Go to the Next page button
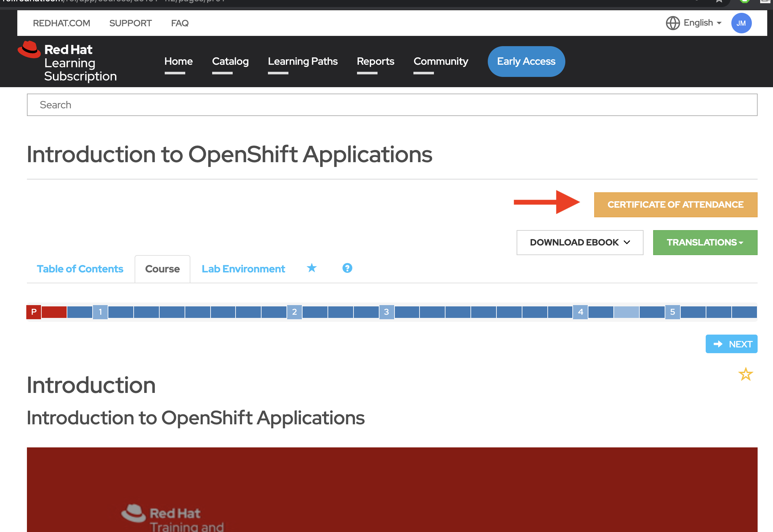This screenshot has height=532, width=773. pyautogui.click(x=731, y=344)
